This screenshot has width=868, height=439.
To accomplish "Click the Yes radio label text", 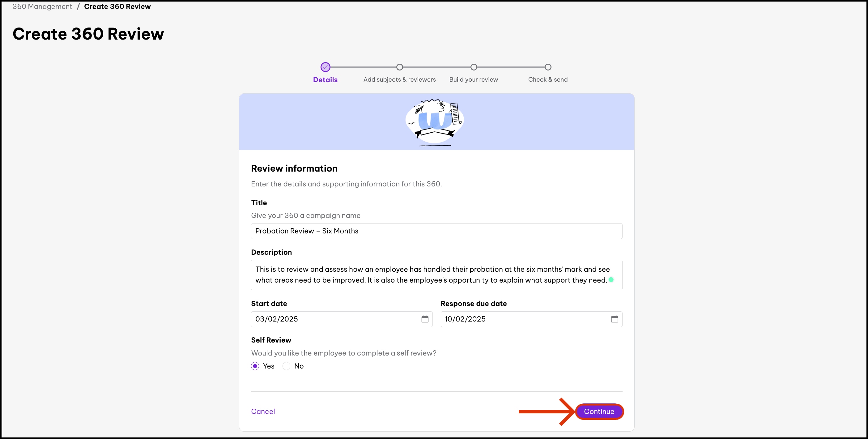I will coord(269,366).
